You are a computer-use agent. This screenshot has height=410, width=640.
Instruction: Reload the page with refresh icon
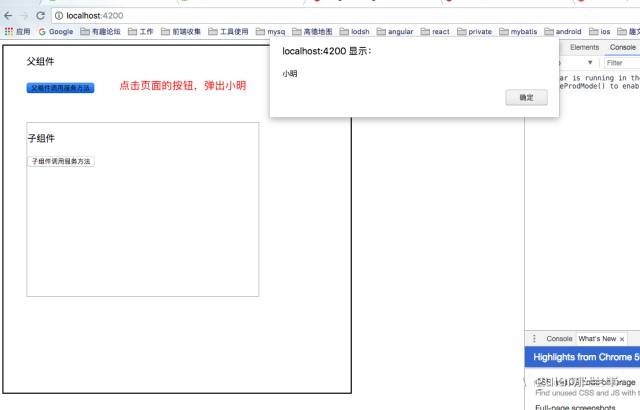point(40,16)
